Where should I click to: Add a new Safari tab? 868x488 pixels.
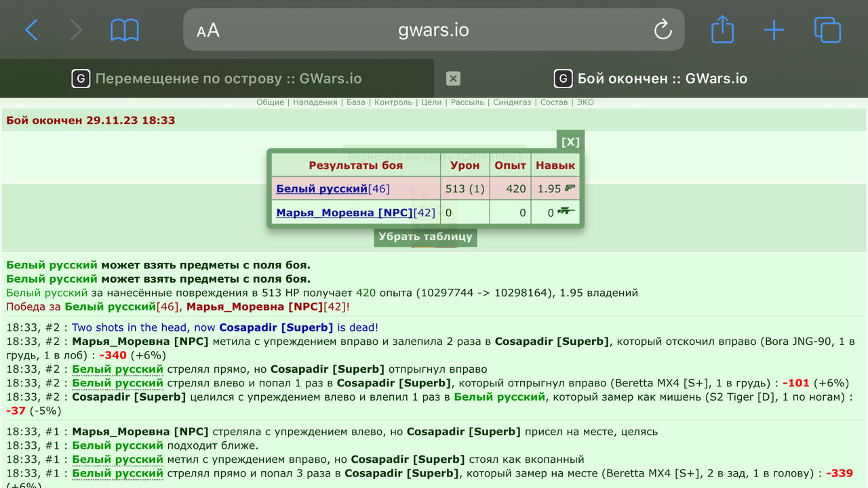774,30
